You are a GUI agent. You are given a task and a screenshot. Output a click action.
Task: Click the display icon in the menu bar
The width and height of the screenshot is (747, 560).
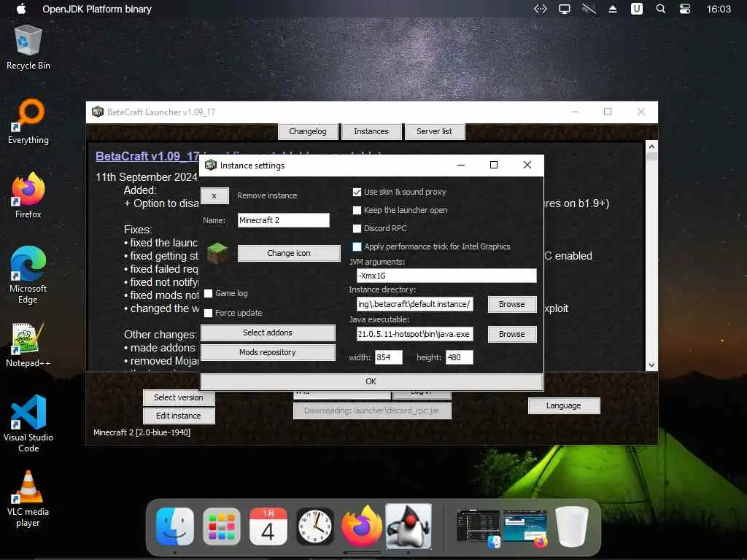(565, 9)
